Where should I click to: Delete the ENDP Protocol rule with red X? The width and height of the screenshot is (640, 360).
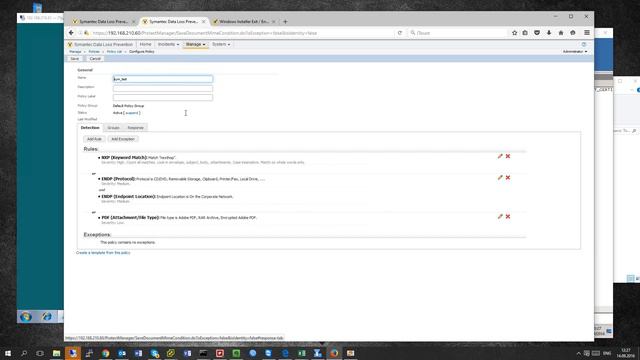point(508,178)
